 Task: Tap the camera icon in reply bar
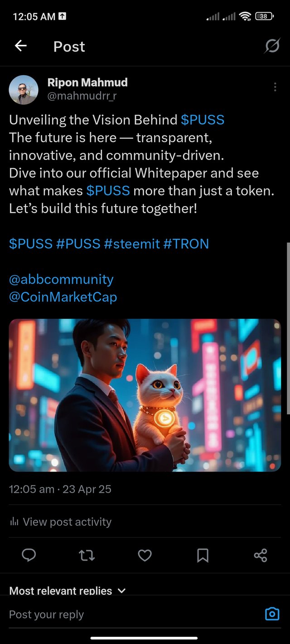coord(272,614)
